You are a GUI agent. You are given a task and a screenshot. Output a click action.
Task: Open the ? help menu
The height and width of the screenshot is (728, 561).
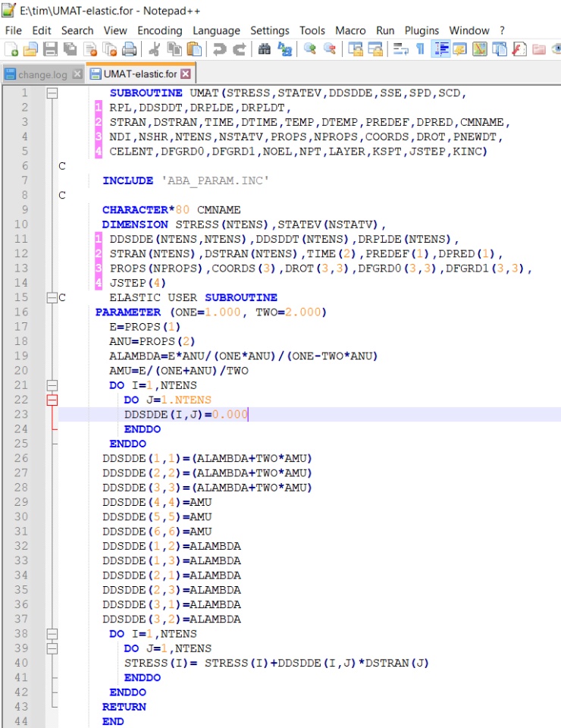(x=502, y=30)
